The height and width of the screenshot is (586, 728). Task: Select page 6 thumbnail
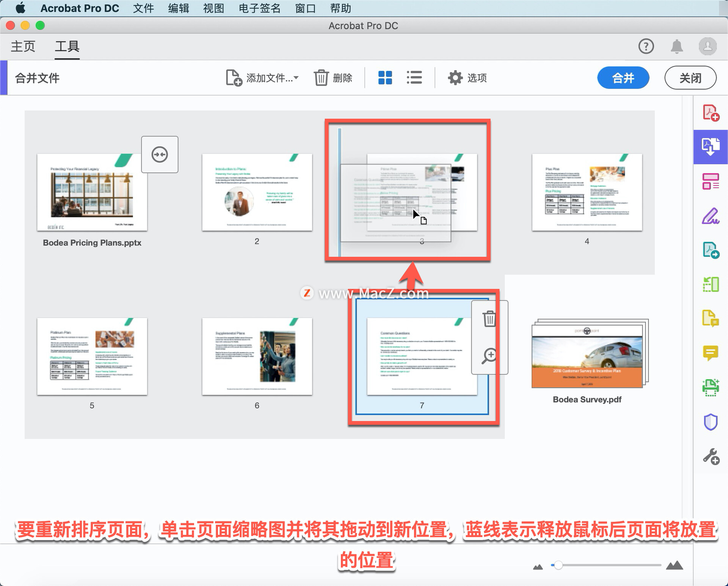[x=257, y=356]
